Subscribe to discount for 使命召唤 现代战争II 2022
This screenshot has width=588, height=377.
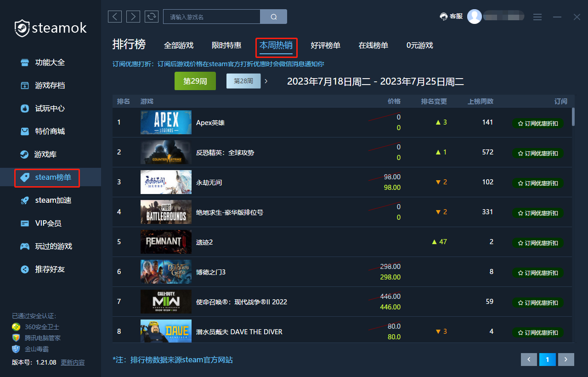pos(538,303)
